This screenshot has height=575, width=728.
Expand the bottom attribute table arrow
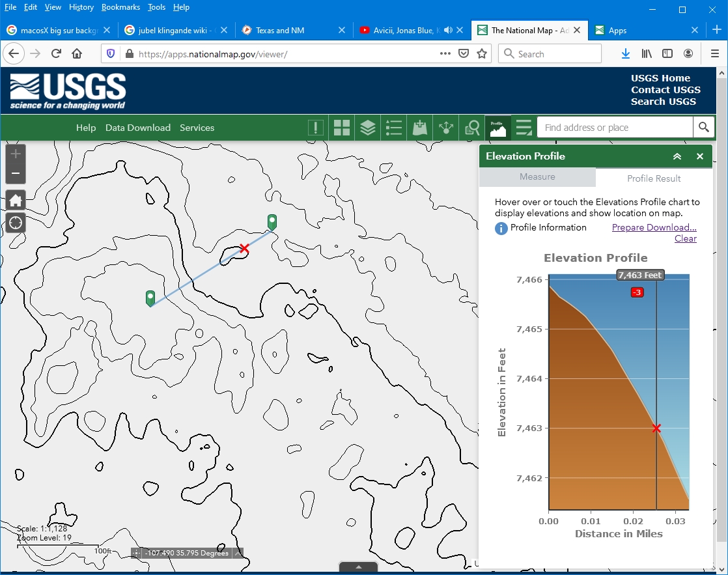pos(358,567)
